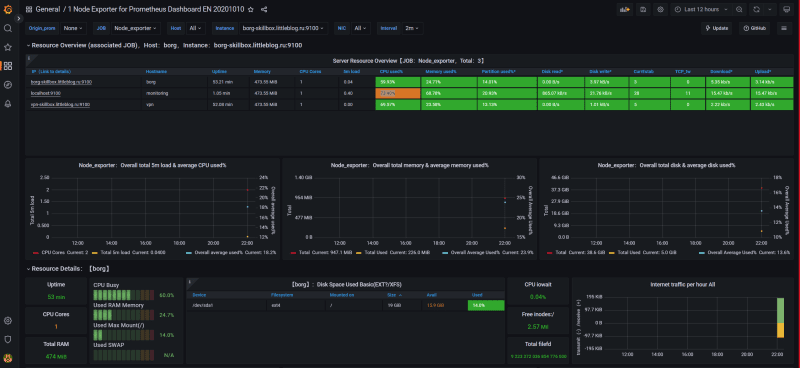Collapse the Resource Overview row
800x368 pixels.
[x=164, y=45]
